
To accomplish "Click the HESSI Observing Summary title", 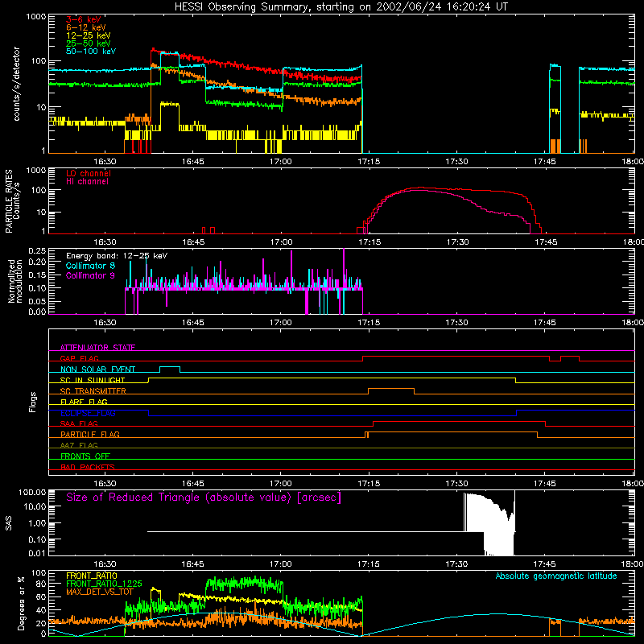I will [341, 7].
